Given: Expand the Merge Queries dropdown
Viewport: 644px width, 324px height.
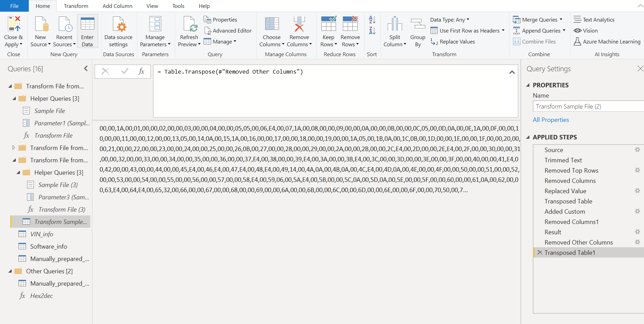Looking at the screenshot, I should 561,20.
